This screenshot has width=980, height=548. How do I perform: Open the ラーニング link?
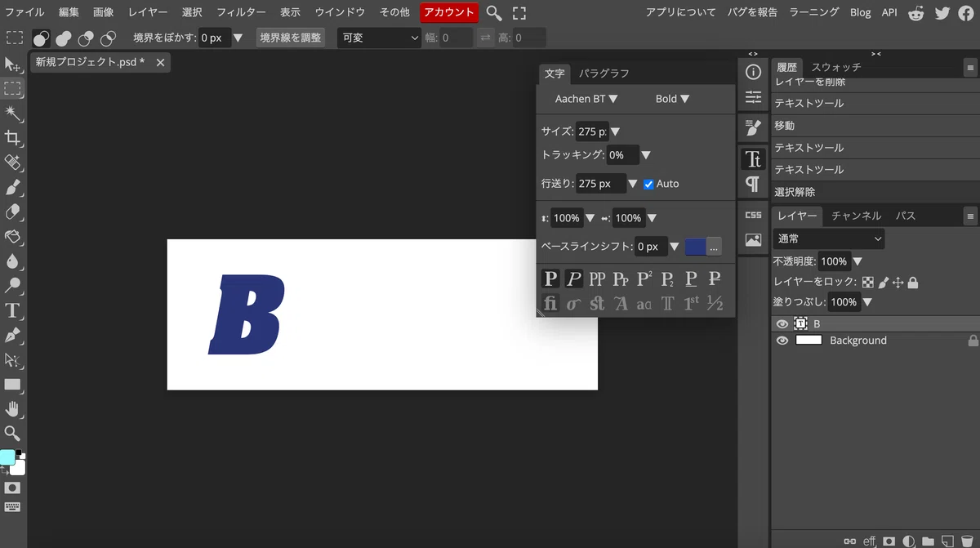pyautogui.click(x=814, y=12)
